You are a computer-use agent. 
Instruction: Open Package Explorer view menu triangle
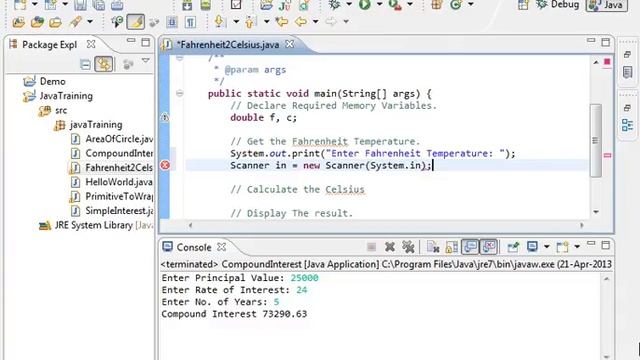[x=145, y=61]
